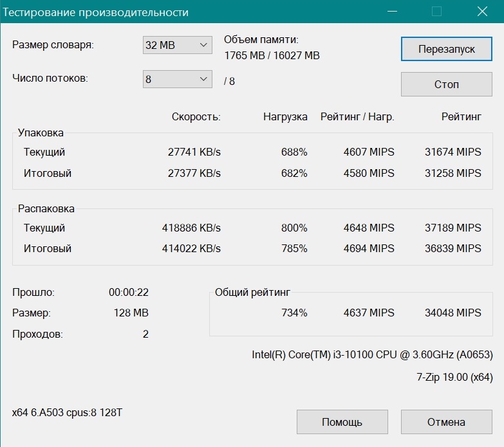Click the elapsed time value 00:00:22
Viewport: 504px width, 447px height.
click(129, 292)
